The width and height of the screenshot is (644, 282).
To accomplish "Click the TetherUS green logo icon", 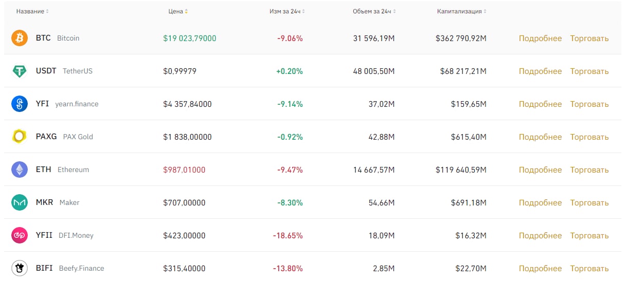I will [20, 71].
